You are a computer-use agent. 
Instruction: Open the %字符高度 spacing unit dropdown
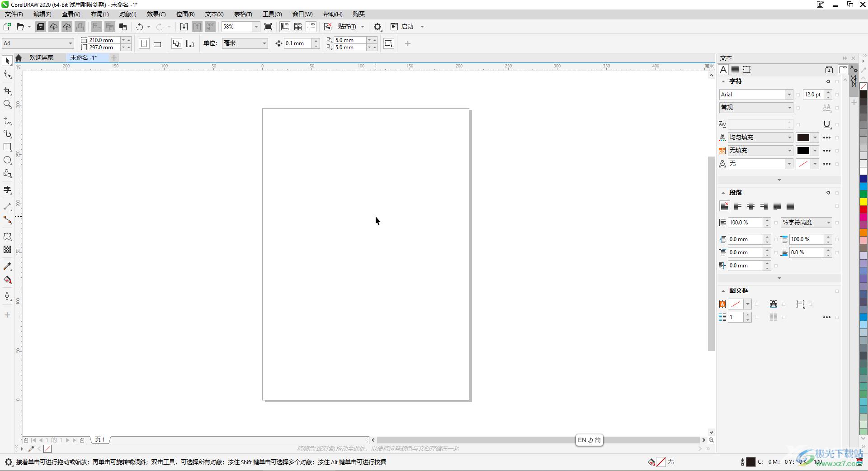coord(828,223)
